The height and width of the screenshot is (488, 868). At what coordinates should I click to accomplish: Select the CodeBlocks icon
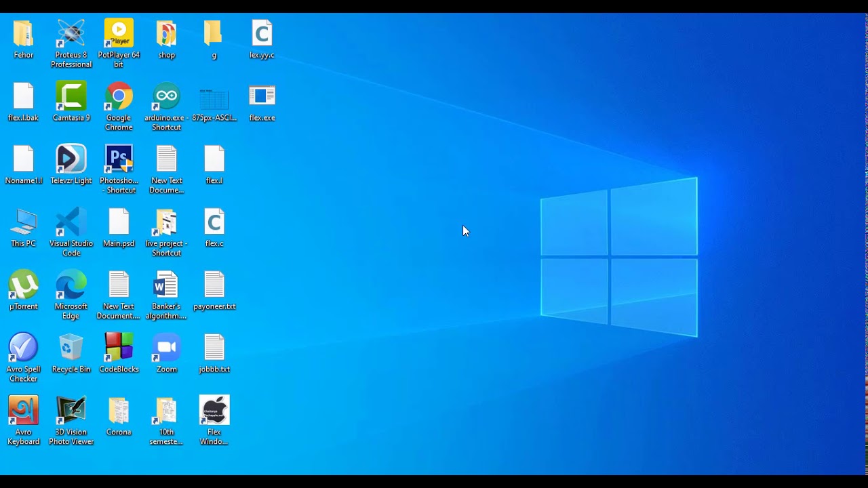[x=119, y=348]
